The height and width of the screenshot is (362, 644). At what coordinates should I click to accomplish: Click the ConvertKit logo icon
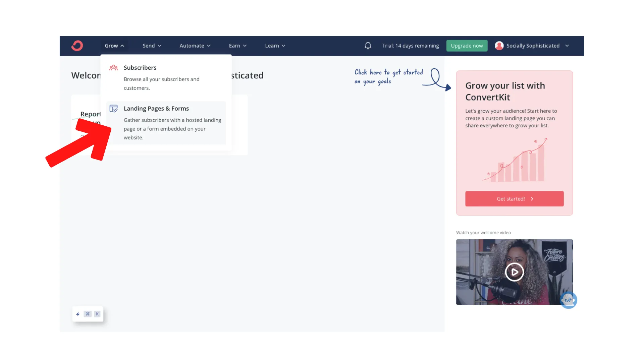[x=77, y=46]
